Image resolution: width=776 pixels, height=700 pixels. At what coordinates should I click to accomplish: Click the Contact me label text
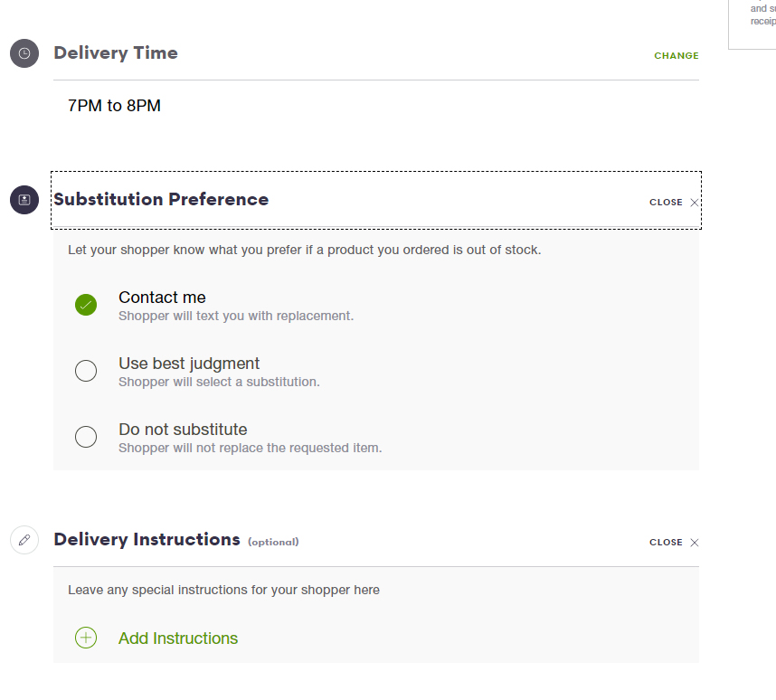(x=162, y=297)
